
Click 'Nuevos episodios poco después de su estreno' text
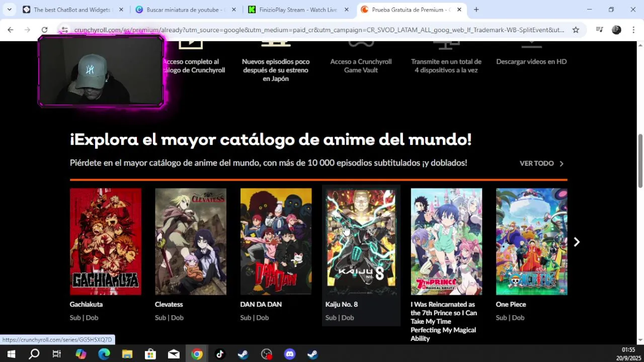(276, 70)
